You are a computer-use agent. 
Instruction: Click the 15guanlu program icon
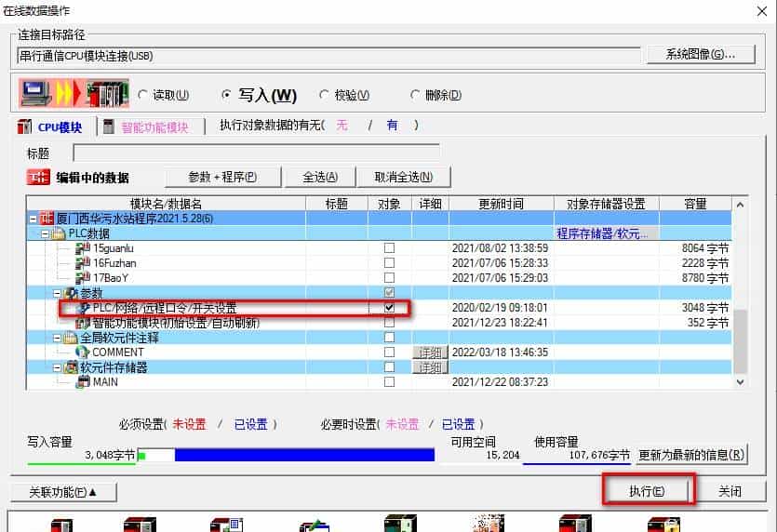point(83,248)
